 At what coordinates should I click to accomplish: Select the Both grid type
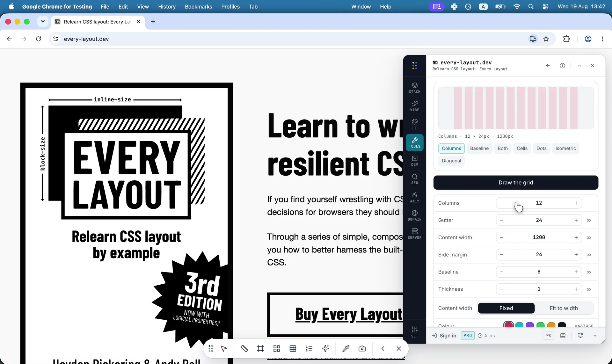click(x=503, y=148)
